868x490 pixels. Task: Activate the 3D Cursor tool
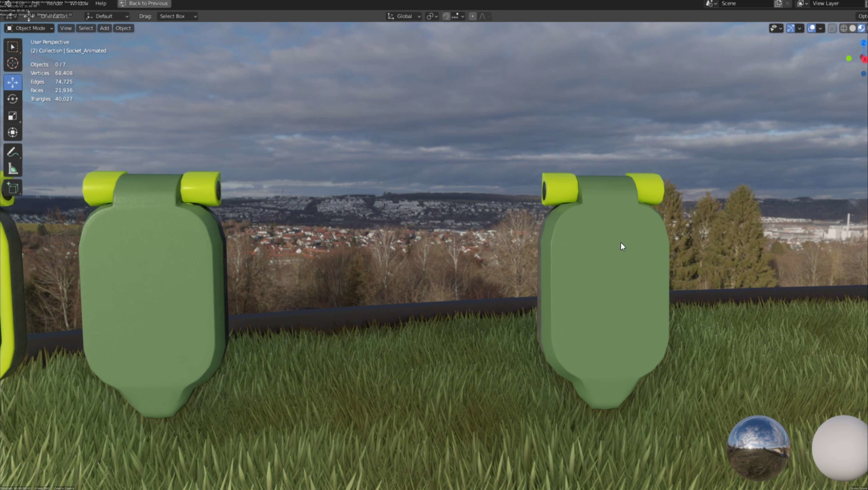[x=13, y=63]
